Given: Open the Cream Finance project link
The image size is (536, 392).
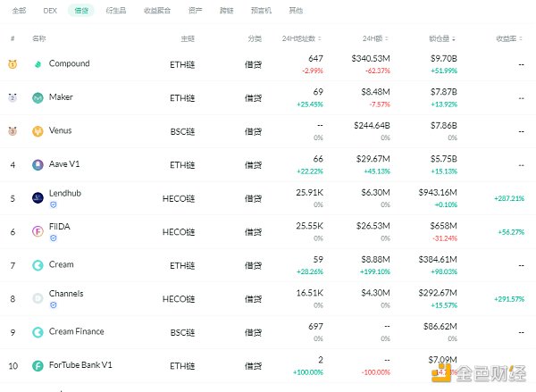Looking at the screenshot, I should click(x=77, y=331).
